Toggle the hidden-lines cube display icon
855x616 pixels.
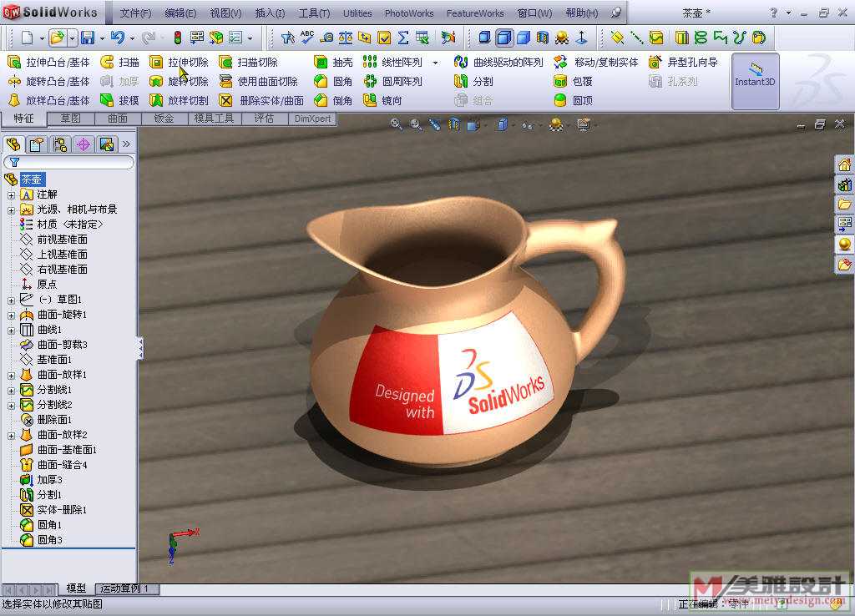(484, 37)
